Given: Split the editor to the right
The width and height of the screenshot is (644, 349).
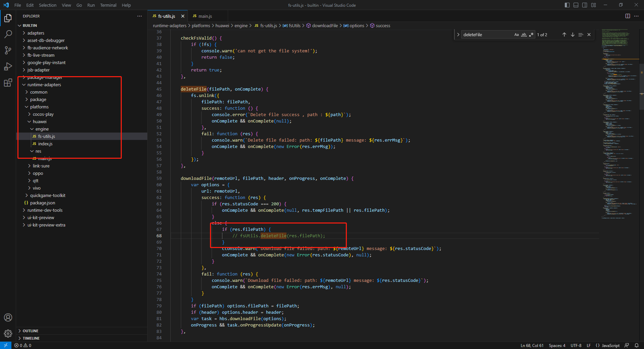Looking at the screenshot, I should coord(628,16).
